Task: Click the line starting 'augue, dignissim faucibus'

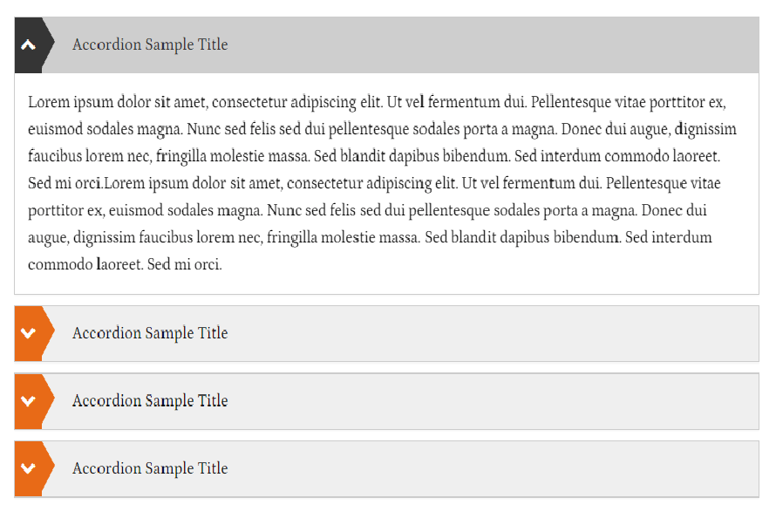Action: coord(370,238)
